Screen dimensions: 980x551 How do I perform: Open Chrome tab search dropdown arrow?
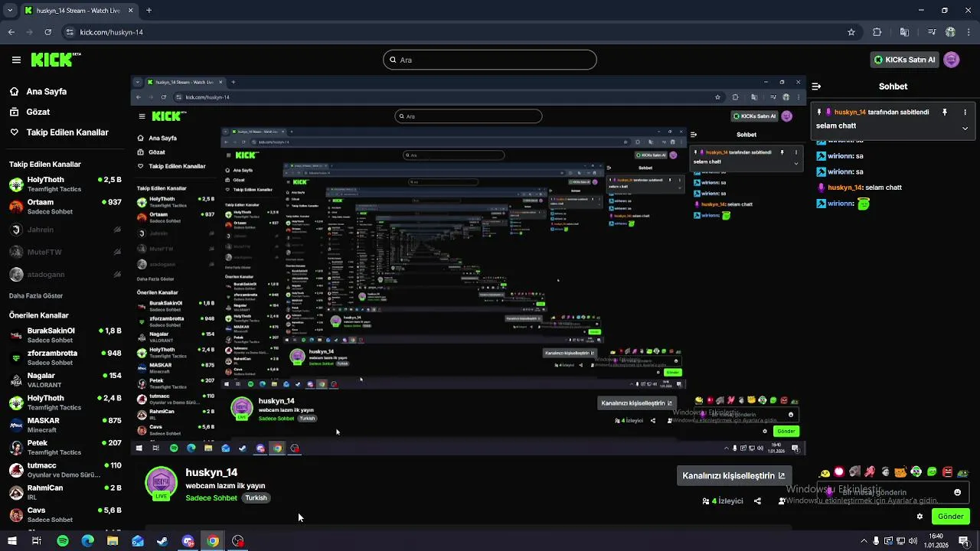pos(10,11)
